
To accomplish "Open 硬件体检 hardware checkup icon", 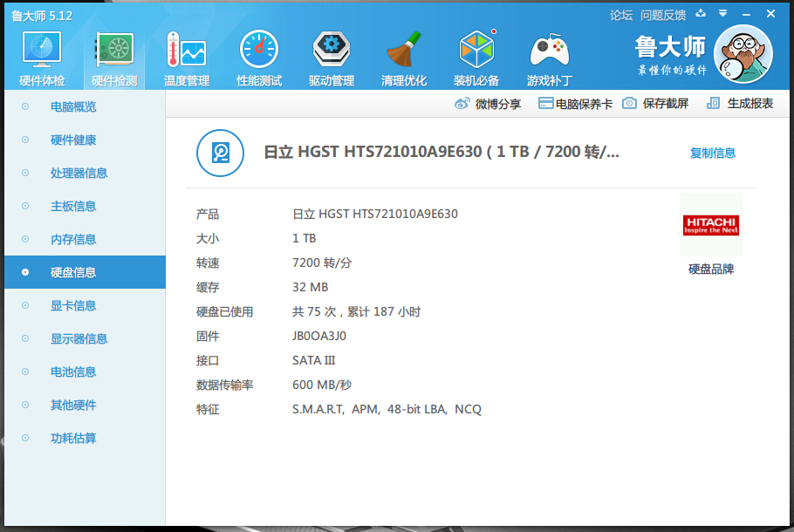I will [x=42, y=50].
